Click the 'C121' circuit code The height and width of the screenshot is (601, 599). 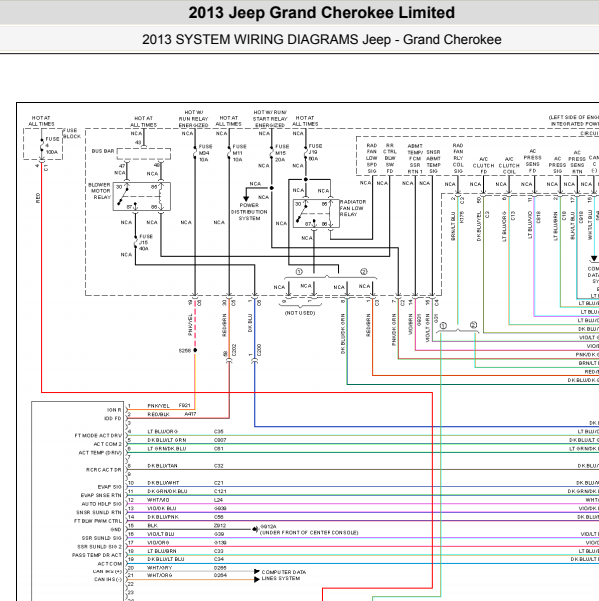220,491
